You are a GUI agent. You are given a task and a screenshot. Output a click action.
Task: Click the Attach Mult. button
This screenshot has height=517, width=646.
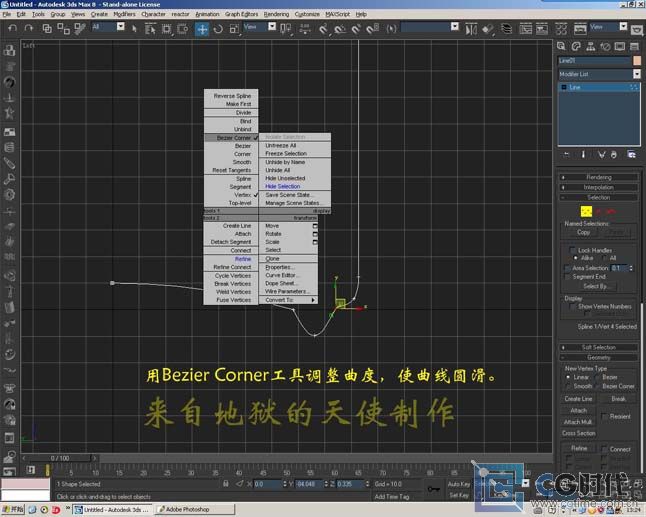click(x=578, y=422)
